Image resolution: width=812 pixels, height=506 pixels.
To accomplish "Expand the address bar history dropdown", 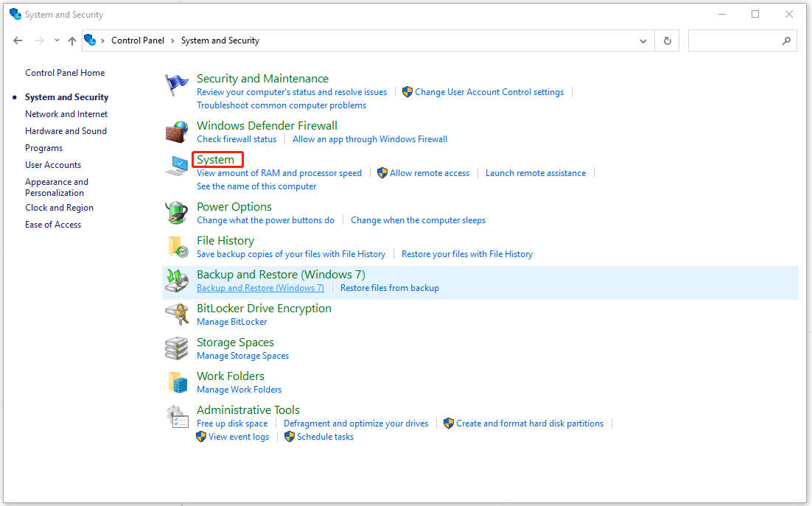I will pos(643,41).
